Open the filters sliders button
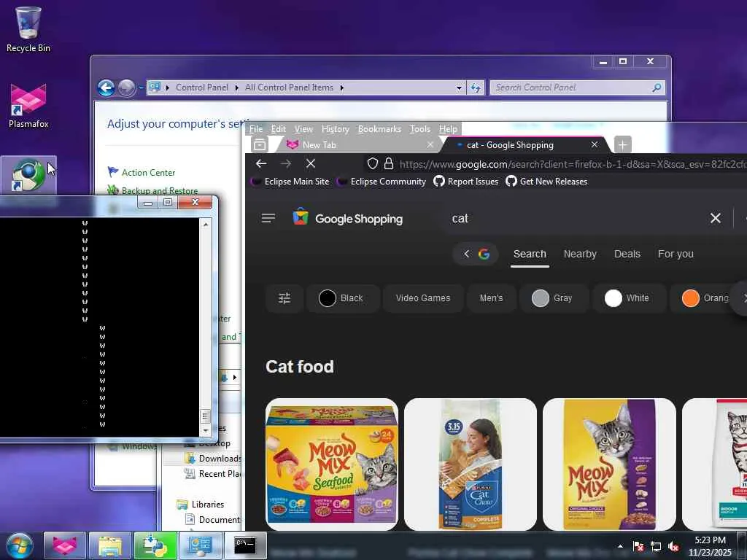 pos(285,298)
